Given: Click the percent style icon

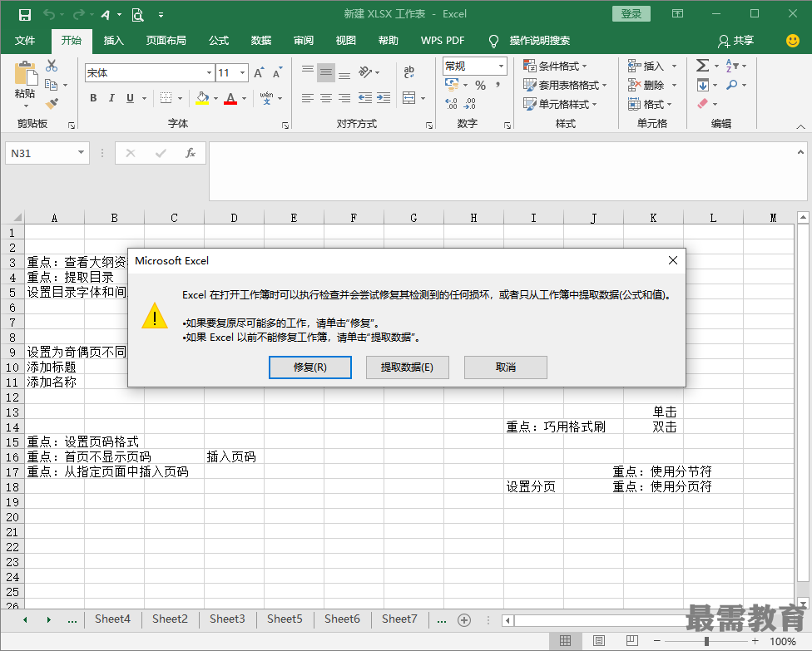Looking at the screenshot, I should pyautogui.click(x=481, y=85).
